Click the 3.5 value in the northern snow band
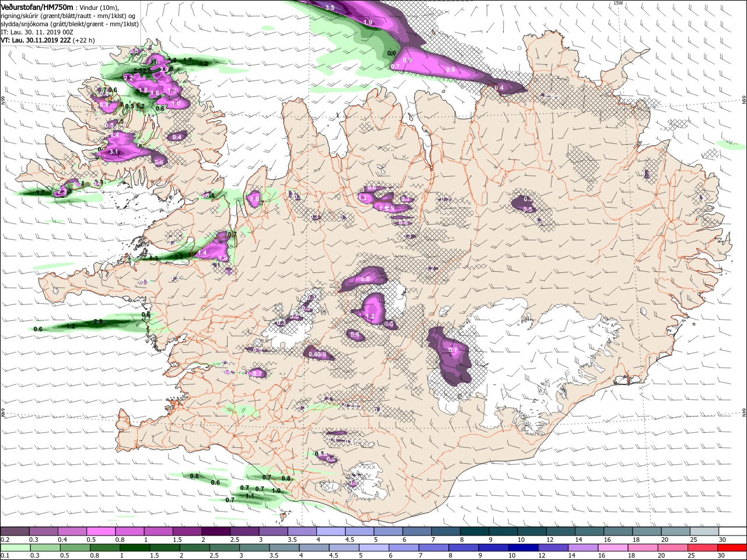The width and height of the screenshot is (747, 560). coord(330,8)
